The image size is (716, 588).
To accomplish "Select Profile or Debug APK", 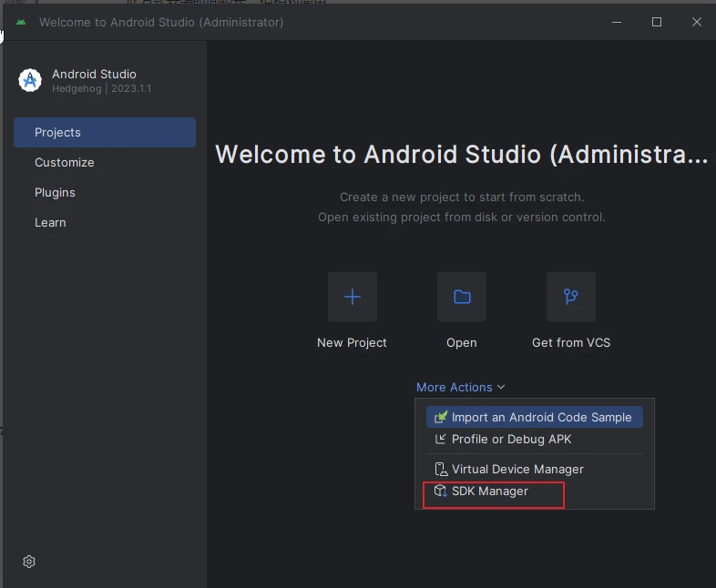I will [x=534, y=439].
